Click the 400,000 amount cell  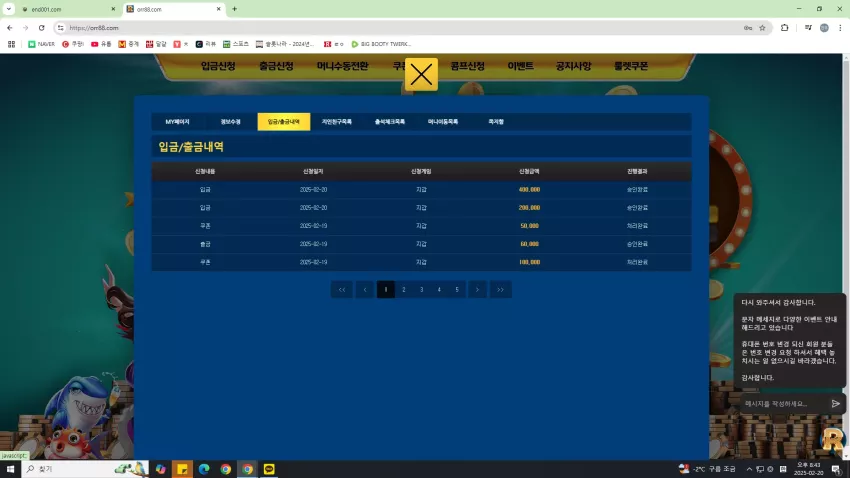(x=529, y=190)
